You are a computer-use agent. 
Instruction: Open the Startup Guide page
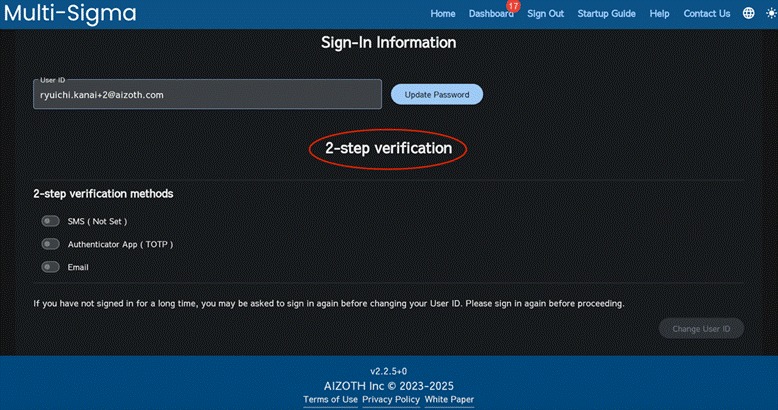point(606,14)
